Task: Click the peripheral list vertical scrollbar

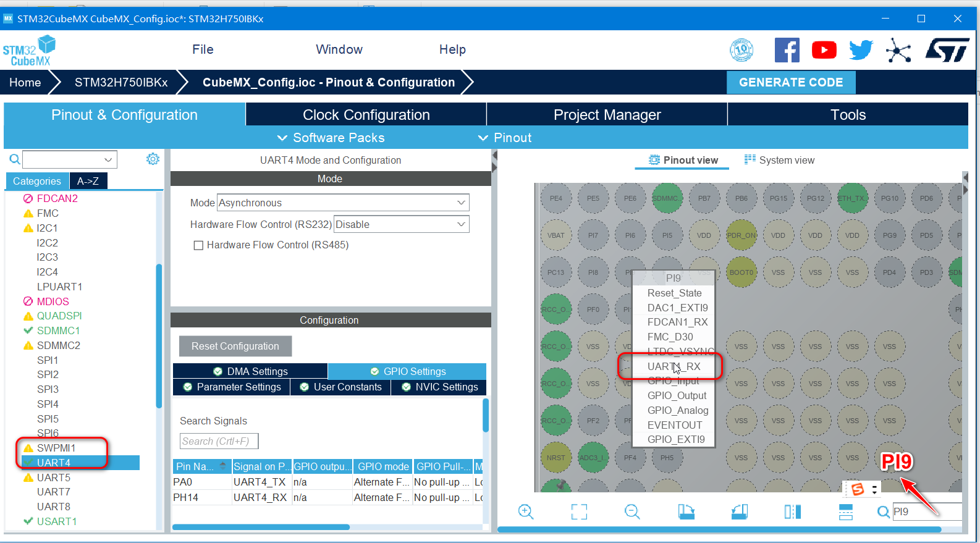Action: point(159,337)
